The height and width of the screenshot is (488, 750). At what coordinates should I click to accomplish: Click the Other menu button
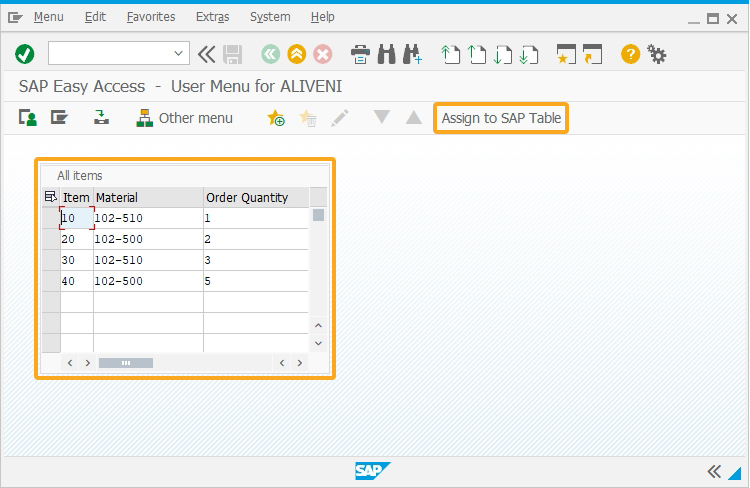185,118
